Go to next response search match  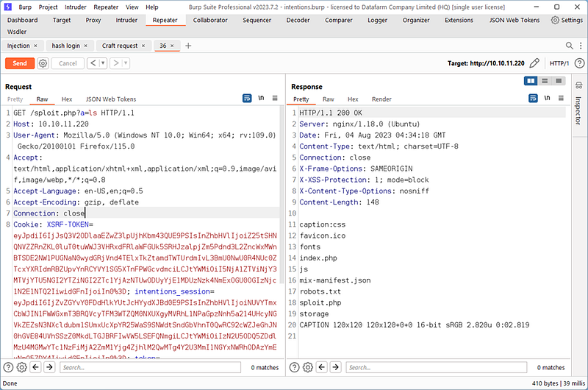336,367
